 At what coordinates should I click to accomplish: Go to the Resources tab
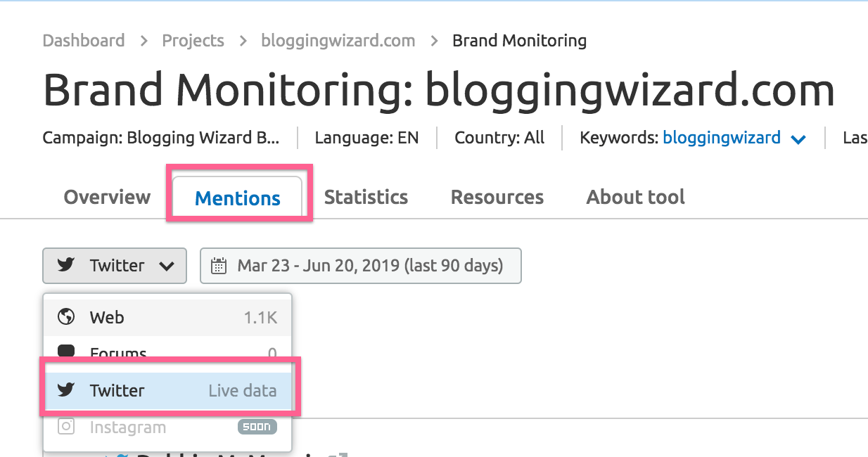(x=497, y=197)
